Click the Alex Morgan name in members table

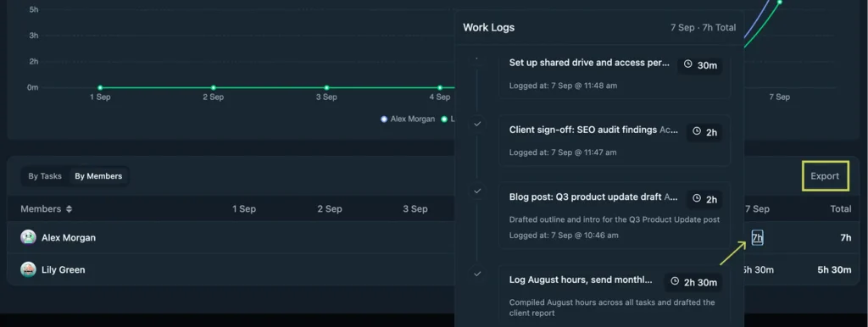pyautogui.click(x=69, y=238)
